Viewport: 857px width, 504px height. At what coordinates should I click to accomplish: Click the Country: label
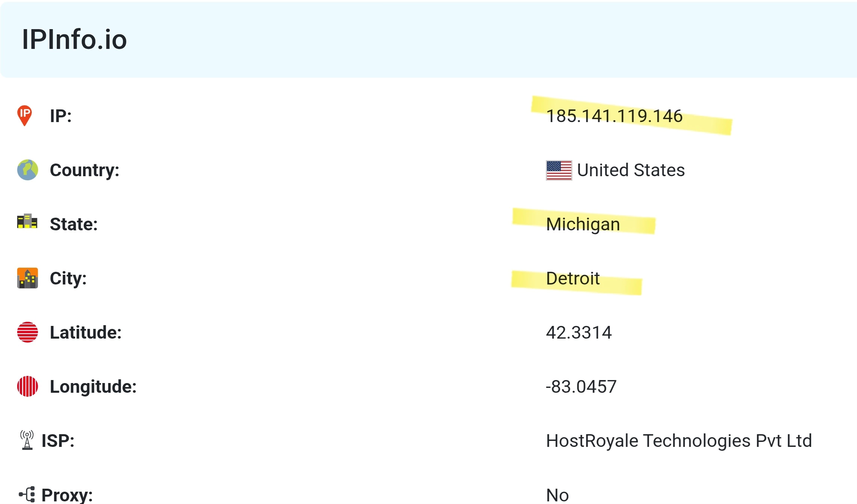click(x=84, y=170)
